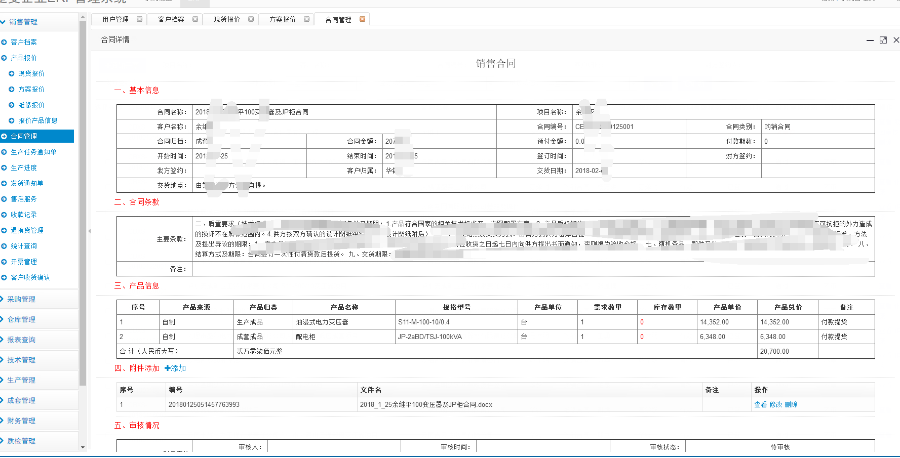Open 开票管理 in the sidebar
Screen dimensions: 900x458
click(23, 261)
